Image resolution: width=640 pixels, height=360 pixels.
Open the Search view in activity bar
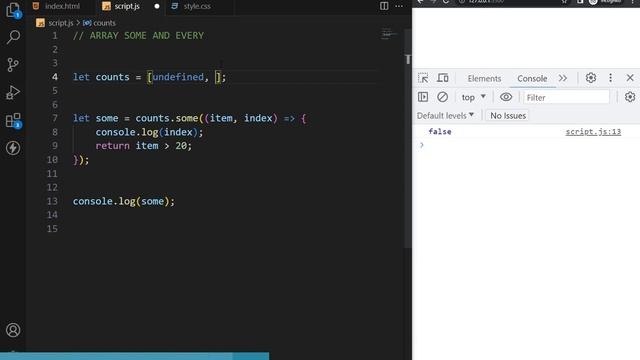coord(13,37)
